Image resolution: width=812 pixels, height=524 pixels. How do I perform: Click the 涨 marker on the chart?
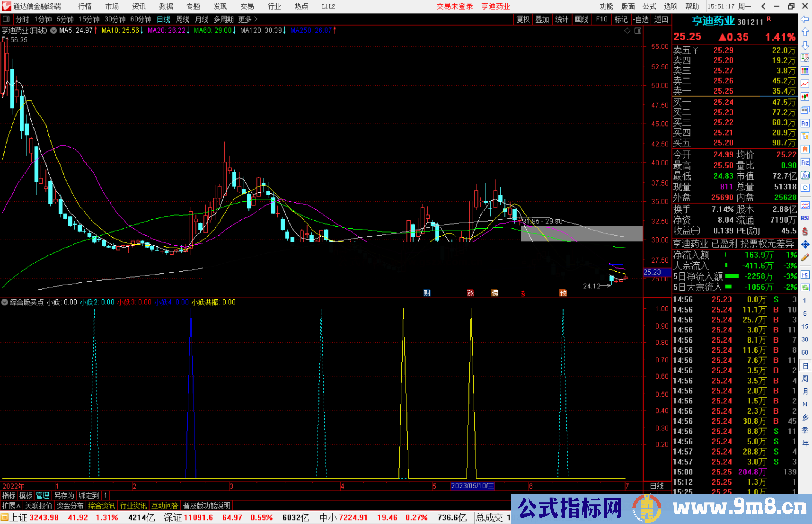(470, 293)
